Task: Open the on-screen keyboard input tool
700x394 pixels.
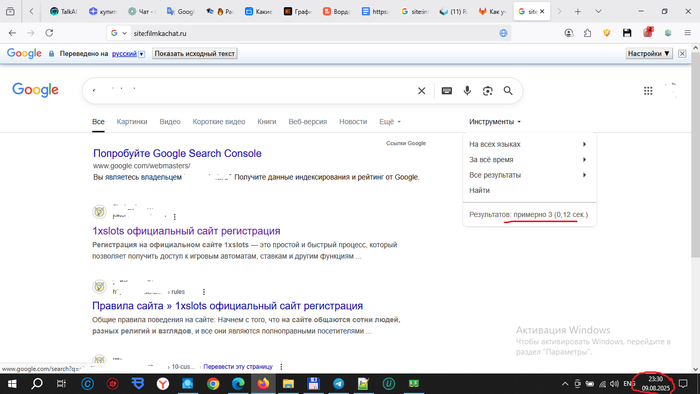Action: click(446, 91)
